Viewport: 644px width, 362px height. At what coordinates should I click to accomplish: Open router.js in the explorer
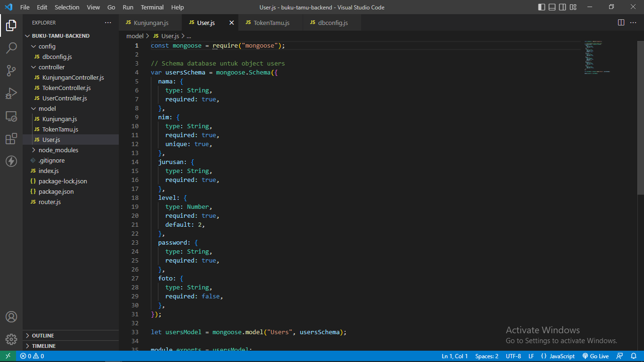click(x=50, y=202)
